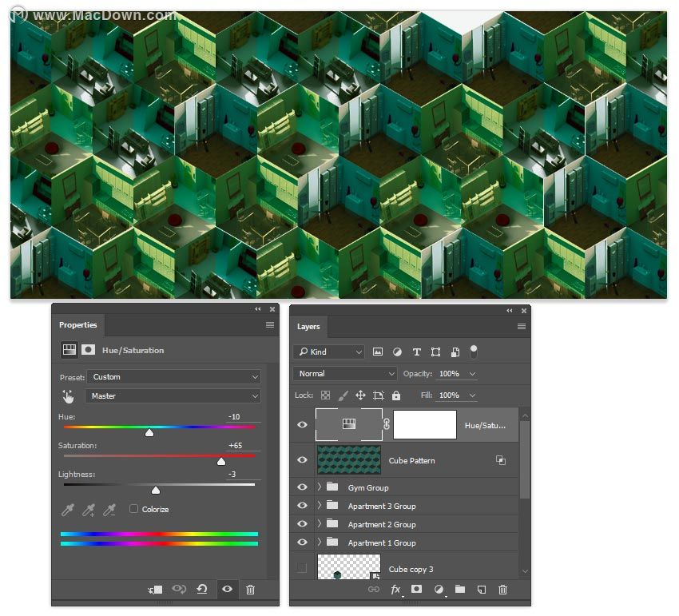Toggle layer visibility in Properties panel
Viewport: 679px width, 616px height.
tap(227, 589)
